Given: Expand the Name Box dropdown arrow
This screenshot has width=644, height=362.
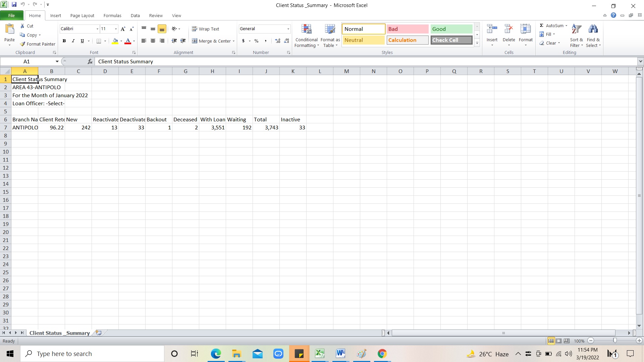Looking at the screenshot, I should [57, 61].
